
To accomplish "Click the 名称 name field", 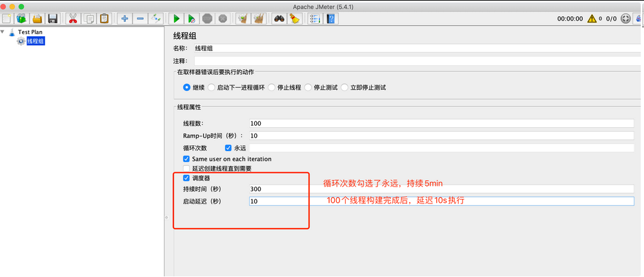I will pyautogui.click(x=418, y=48).
